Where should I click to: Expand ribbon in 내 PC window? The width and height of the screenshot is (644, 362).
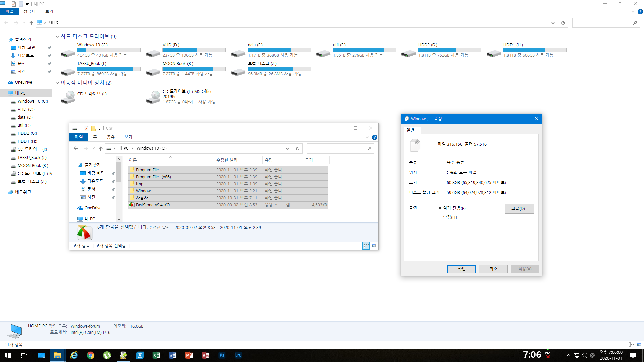pos(633,12)
